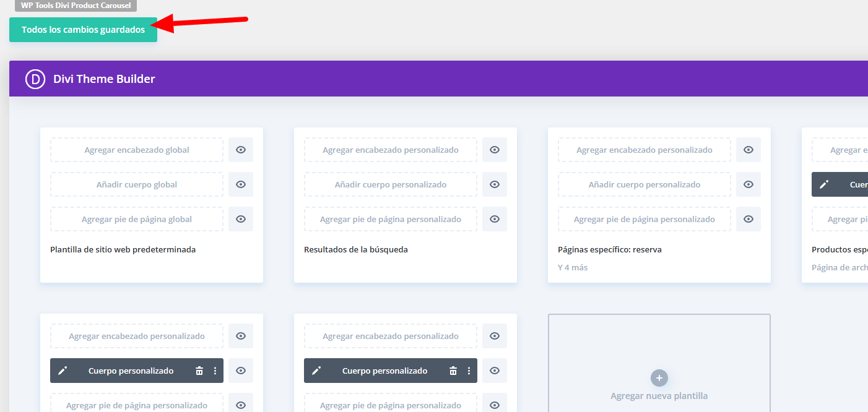This screenshot has width=868, height=412.
Task: Toggle footer visibility eye in 'Resultados de la búsqueda' card
Action: click(495, 219)
